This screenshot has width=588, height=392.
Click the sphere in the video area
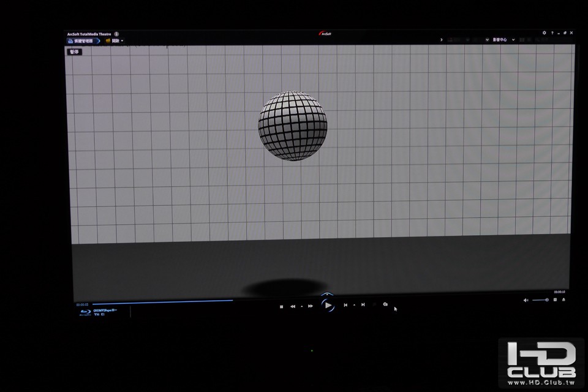coord(293,126)
